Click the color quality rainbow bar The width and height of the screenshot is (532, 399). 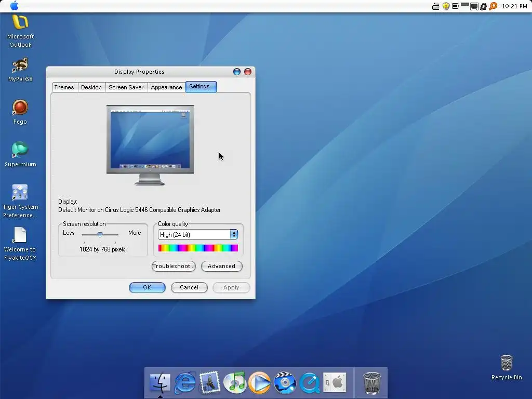(198, 248)
